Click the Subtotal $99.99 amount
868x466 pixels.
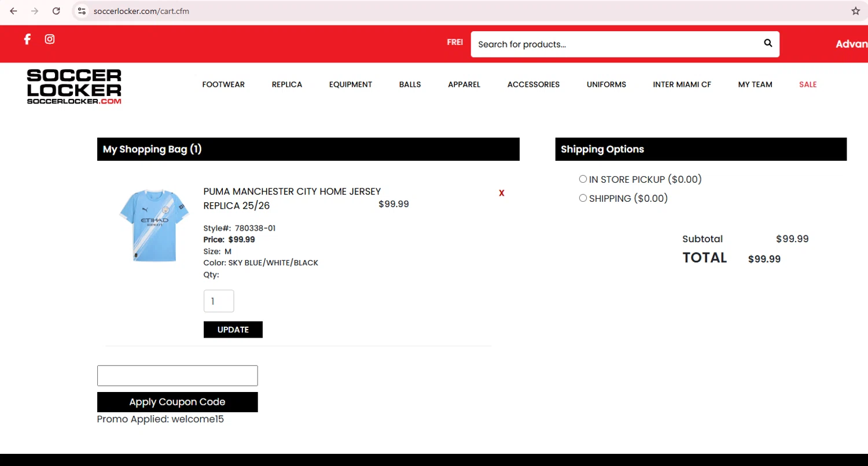click(792, 239)
